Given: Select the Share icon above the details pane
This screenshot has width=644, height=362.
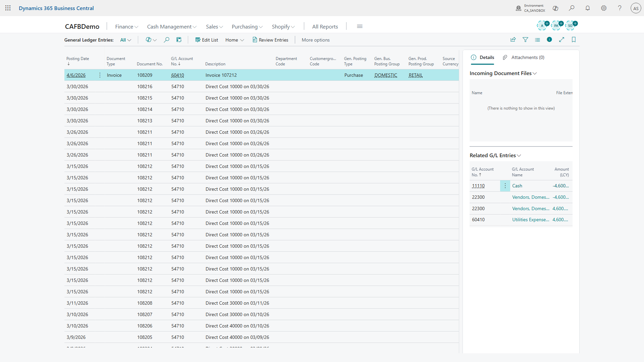Looking at the screenshot, I should pos(513,40).
